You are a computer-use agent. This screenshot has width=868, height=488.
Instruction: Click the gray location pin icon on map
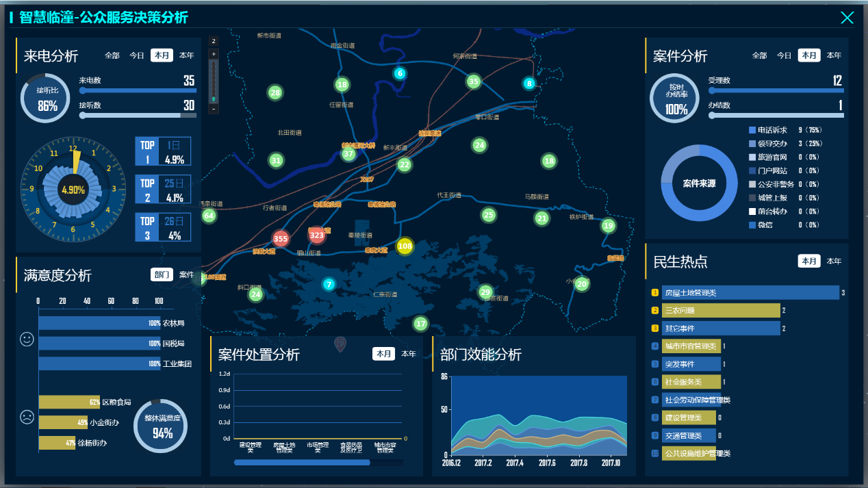click(x=340, y=344)
